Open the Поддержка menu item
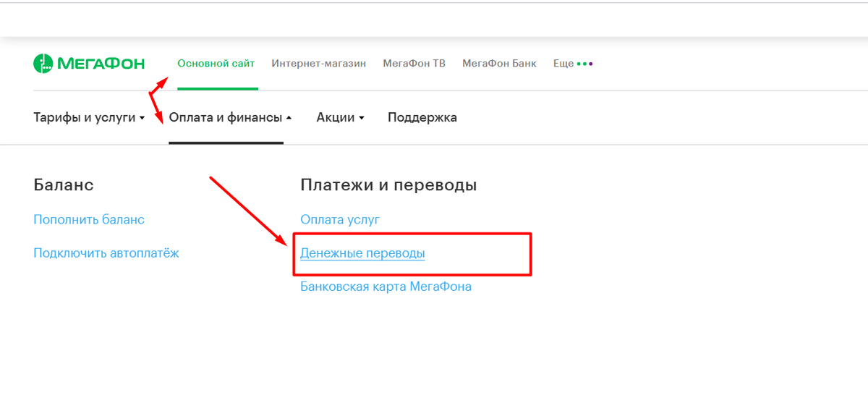Image resolution: width=868 pixels, height=403 pixels. tap(422, 117)
